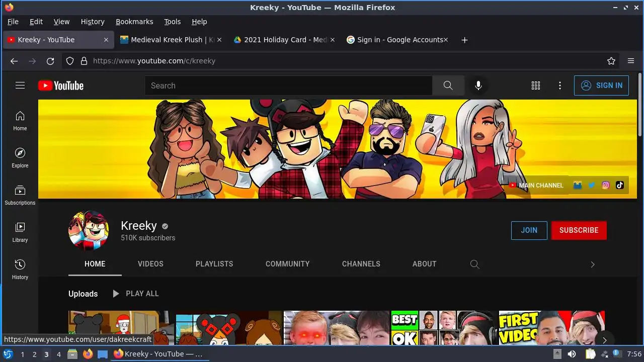
Task: Open the YouTube hamburger guide menu
Action: 20,85
